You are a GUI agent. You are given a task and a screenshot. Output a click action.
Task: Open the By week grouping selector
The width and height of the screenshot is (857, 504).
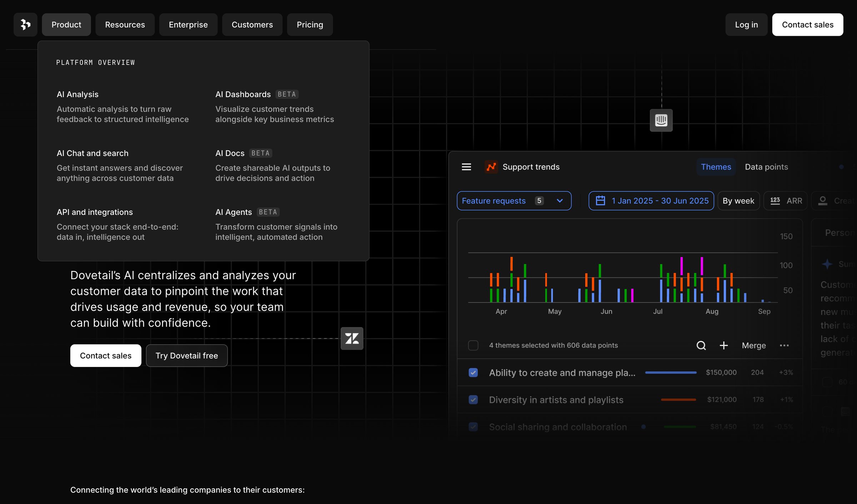pos(738,201)
